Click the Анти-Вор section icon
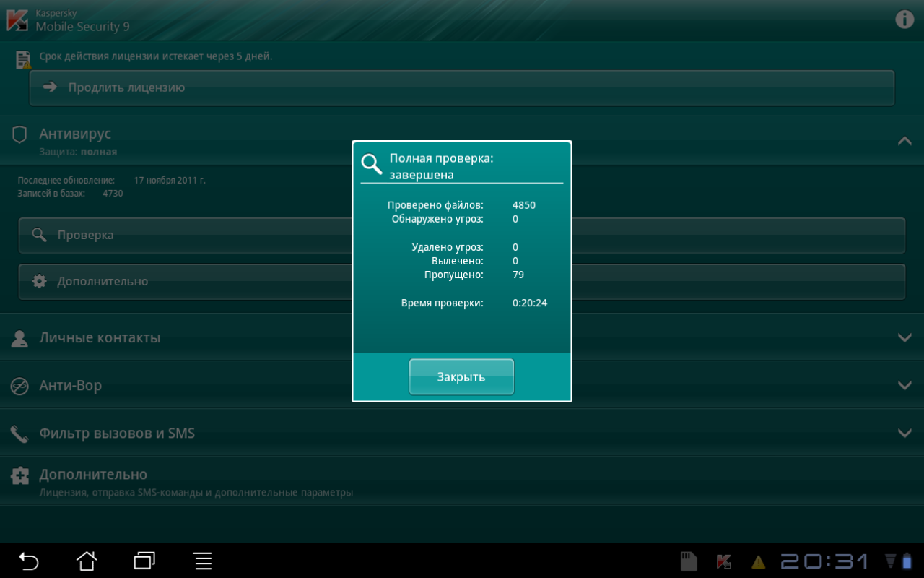The height and width of the screenshot is (578, 924). click(x=19, y=387)
